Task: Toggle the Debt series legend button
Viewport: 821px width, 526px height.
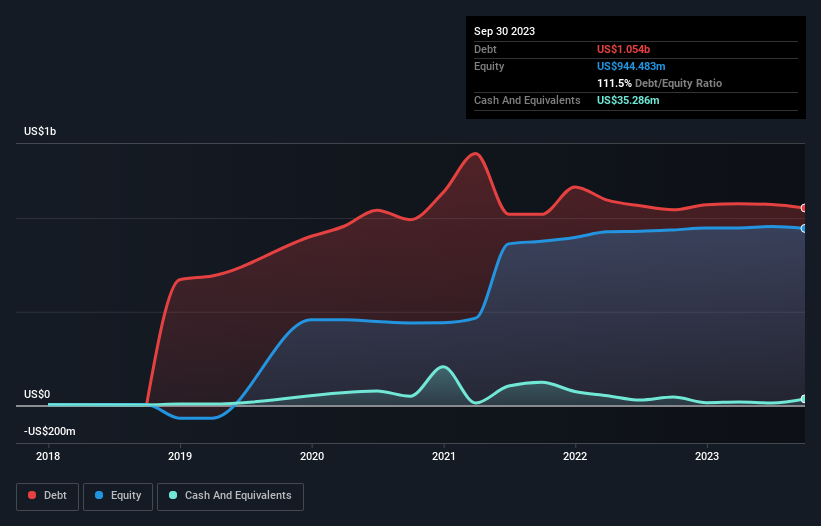Action: tap(48, 496)
